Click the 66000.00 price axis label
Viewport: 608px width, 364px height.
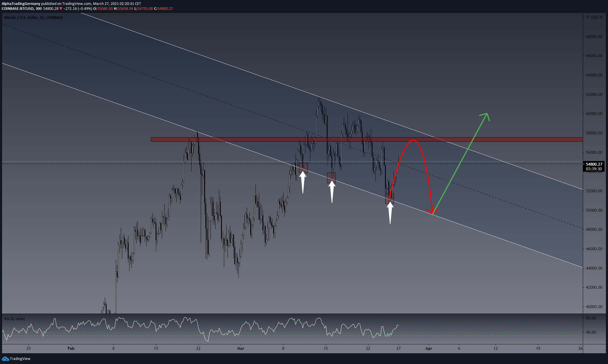[594, 56]
